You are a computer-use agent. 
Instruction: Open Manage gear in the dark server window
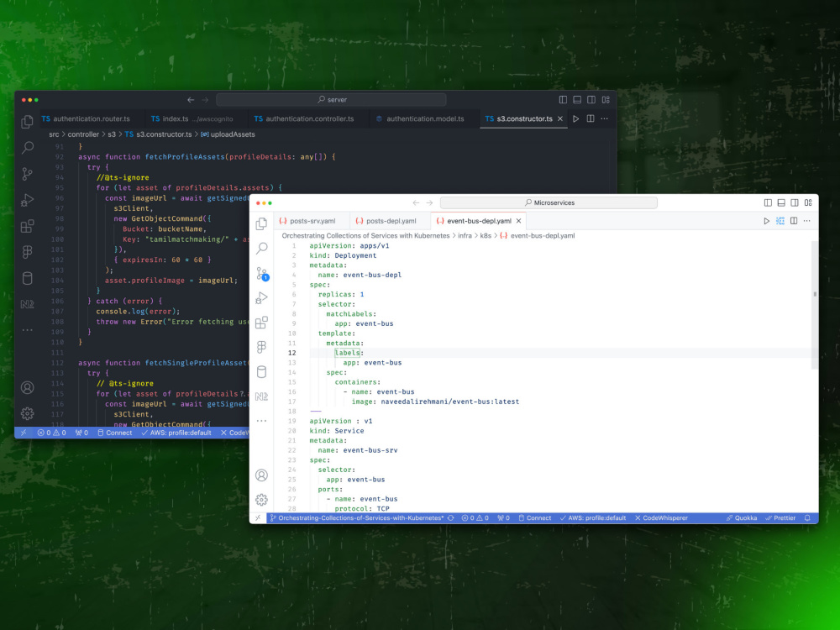(28, 413)
